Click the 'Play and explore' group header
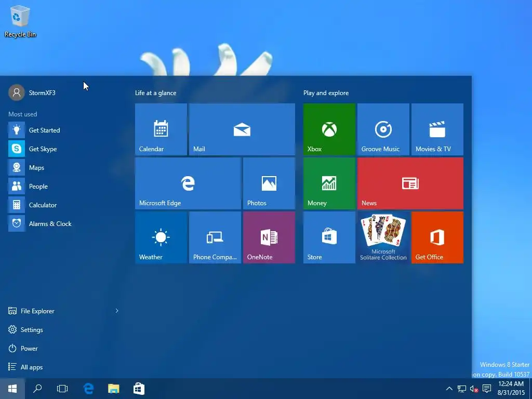The image size is (532, 399). (326, 92)
